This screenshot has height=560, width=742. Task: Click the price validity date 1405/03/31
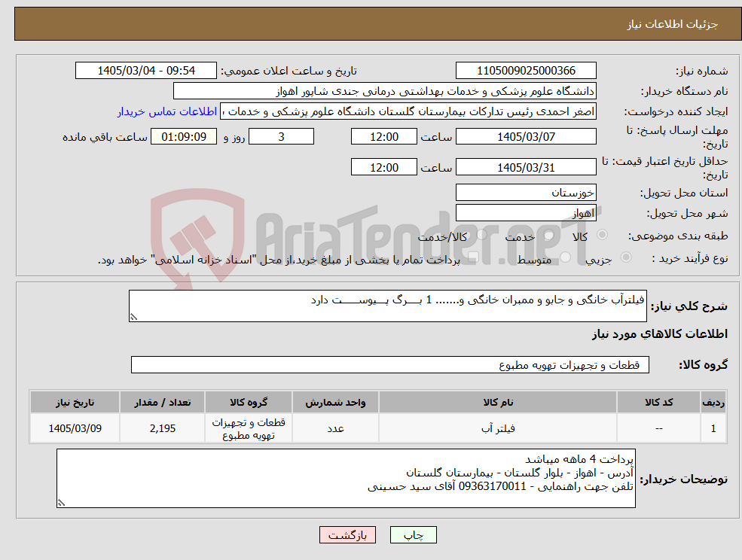pos(526,167)
